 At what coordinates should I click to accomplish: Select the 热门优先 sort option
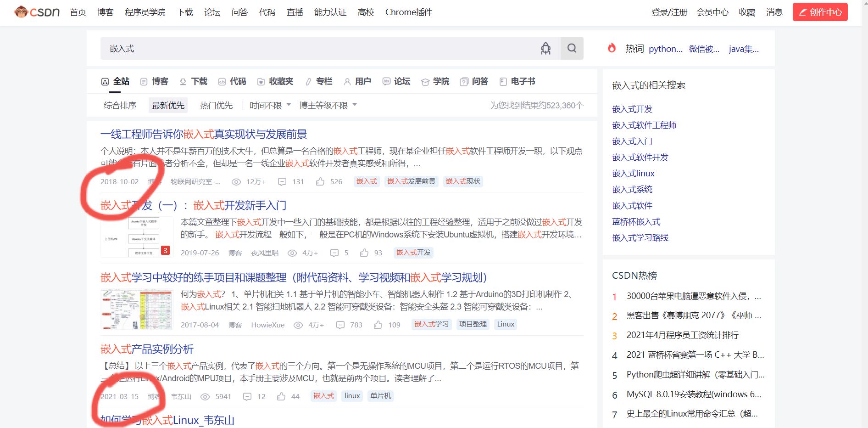point(217,106)
